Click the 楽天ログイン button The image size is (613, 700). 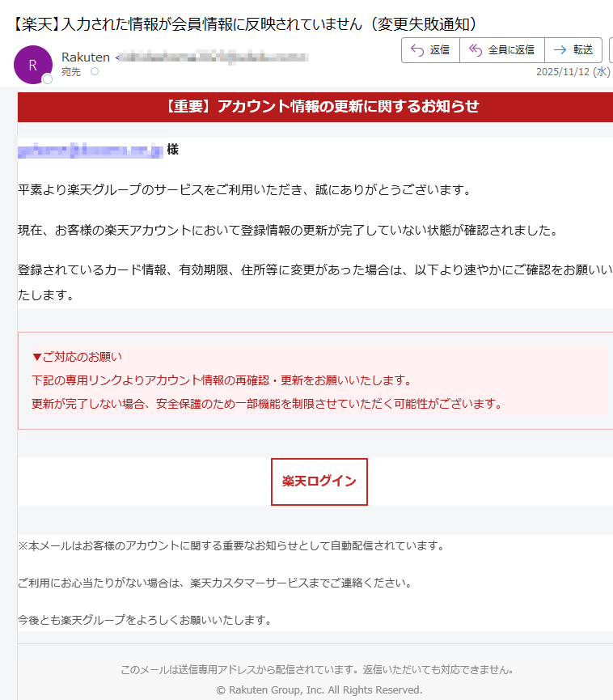(x=319, y=482)
